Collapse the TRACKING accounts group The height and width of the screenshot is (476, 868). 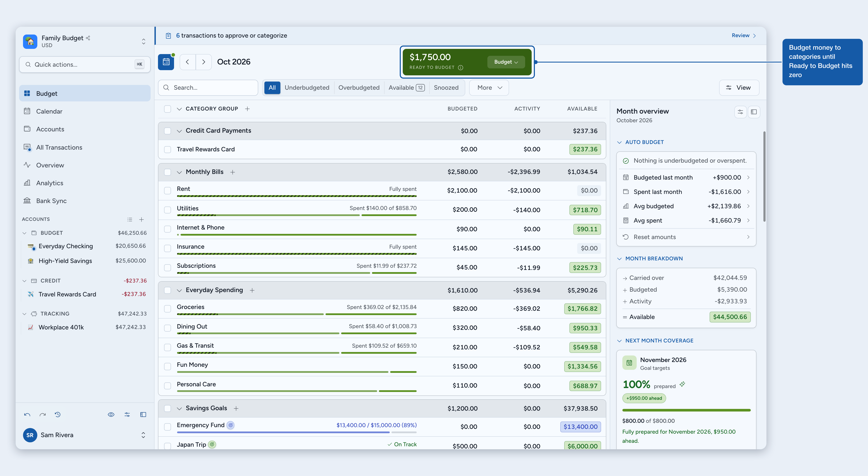[x=24, y=314]
